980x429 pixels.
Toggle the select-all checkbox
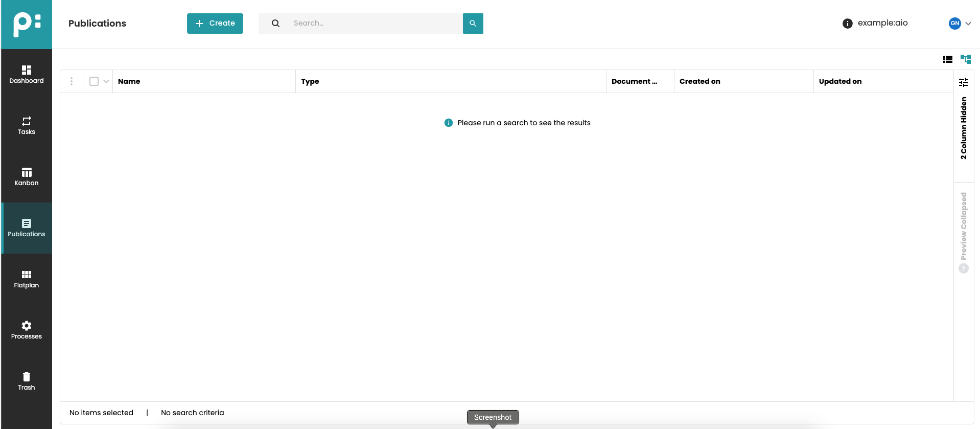click(94, 81)
